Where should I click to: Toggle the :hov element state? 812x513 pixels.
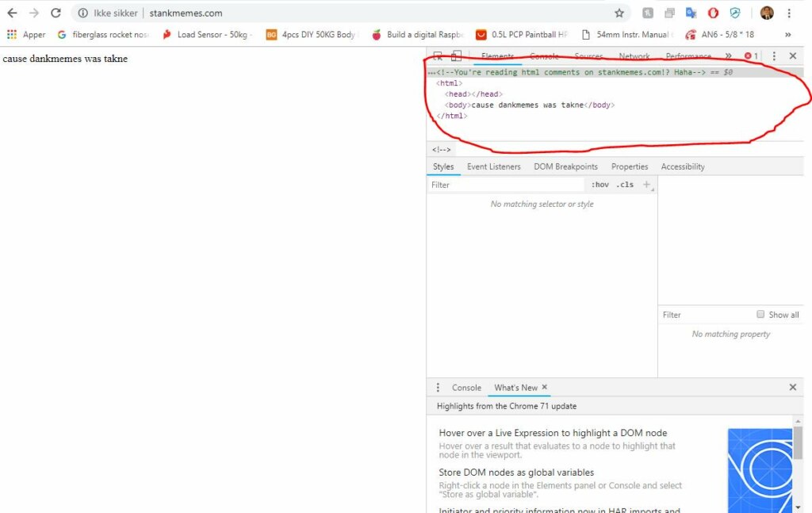[x=599, y=185]
